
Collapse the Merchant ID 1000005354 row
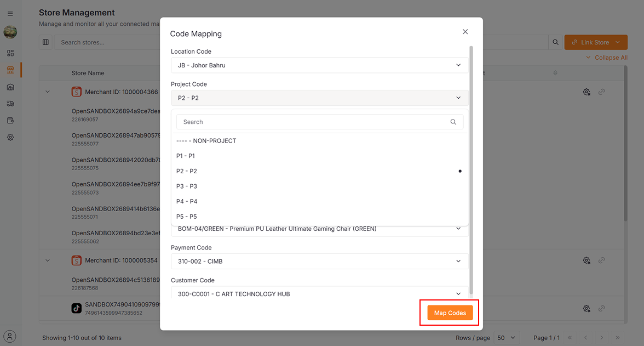(48, 260)
